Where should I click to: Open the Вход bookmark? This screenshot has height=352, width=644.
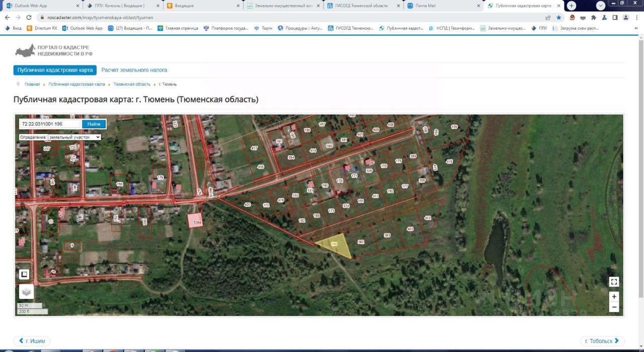point(13,28)
